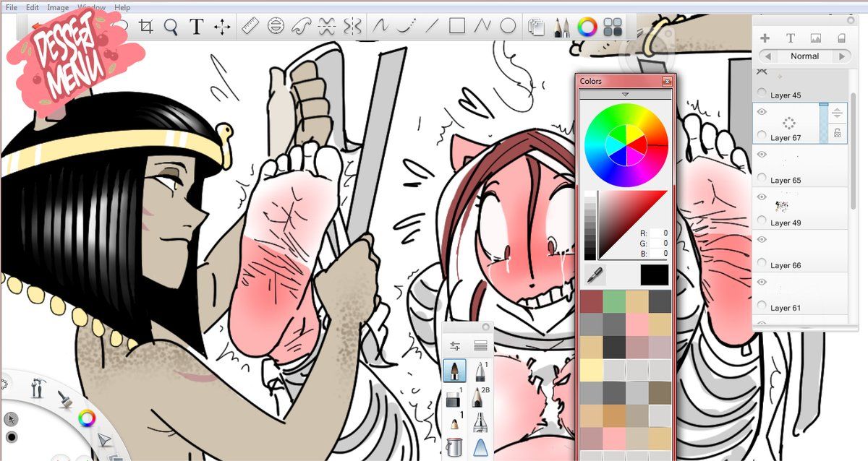Select Layer 66 by its name
This screenshot has width=868, height=461.
pos(786,265)
